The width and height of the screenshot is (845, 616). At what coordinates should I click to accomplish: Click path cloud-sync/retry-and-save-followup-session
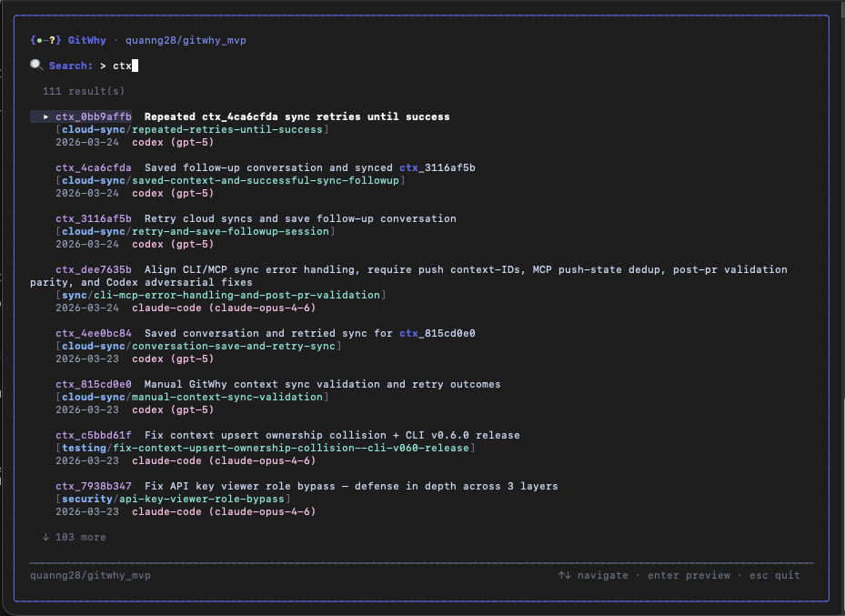195,231
